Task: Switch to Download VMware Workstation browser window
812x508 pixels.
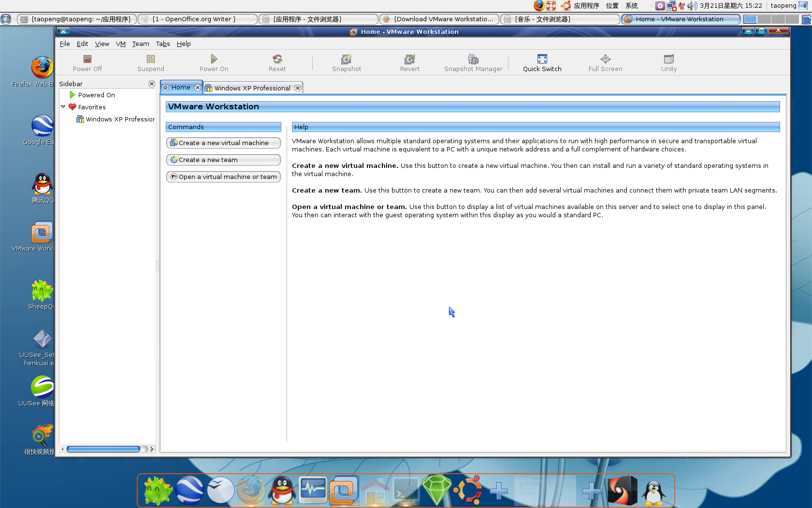Action: pos(439,19)
